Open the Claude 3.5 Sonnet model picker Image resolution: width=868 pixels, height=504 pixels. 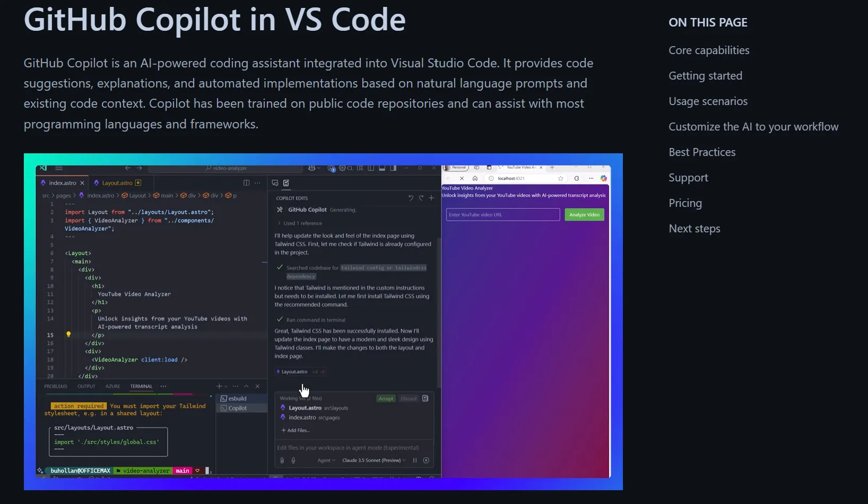coord(372,460)
